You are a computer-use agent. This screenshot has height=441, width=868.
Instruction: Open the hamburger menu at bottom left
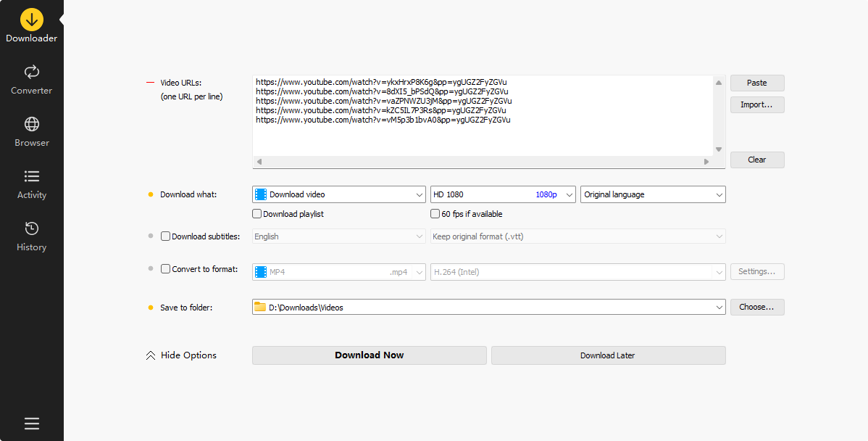(x=32, y=424)
